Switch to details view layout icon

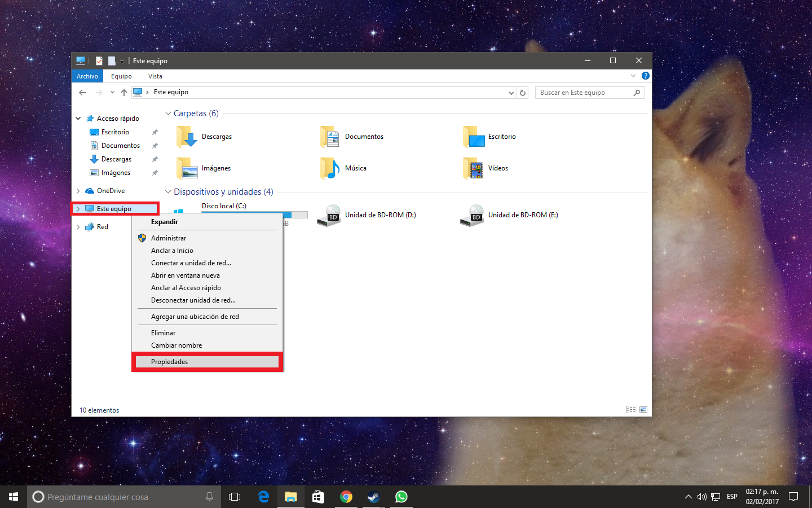click(631, 410)
